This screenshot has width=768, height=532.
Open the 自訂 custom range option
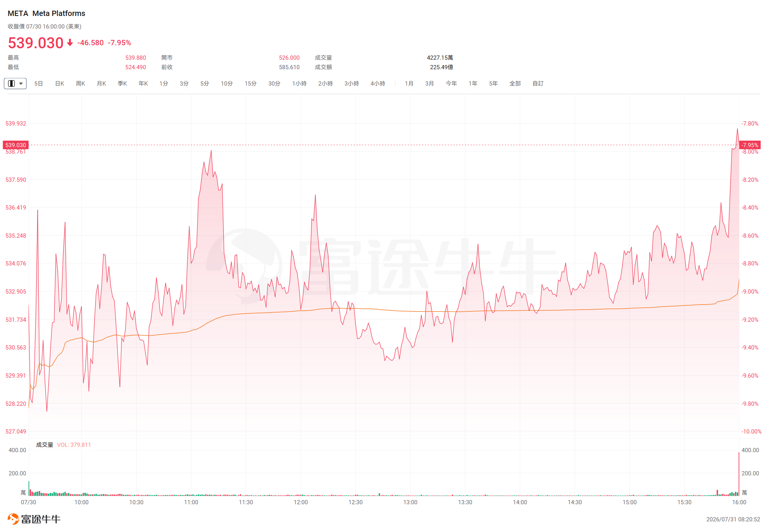click(538, 83)
